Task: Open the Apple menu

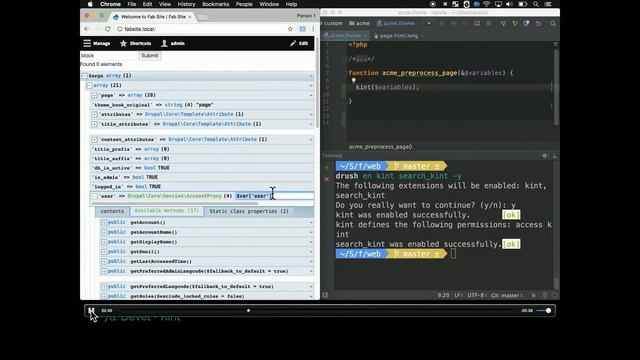Action: [x=90, y=4]
